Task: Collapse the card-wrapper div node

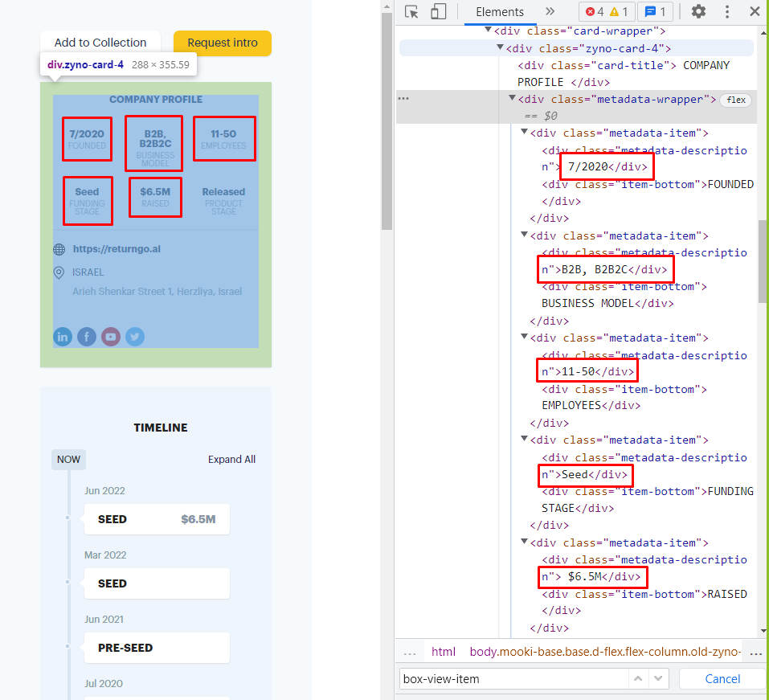Action: 488,30
